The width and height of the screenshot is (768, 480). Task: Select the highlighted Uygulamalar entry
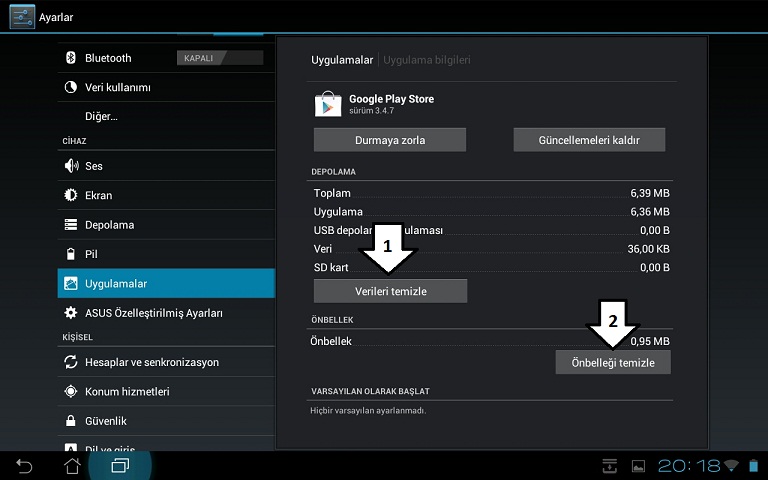(166, 283)
